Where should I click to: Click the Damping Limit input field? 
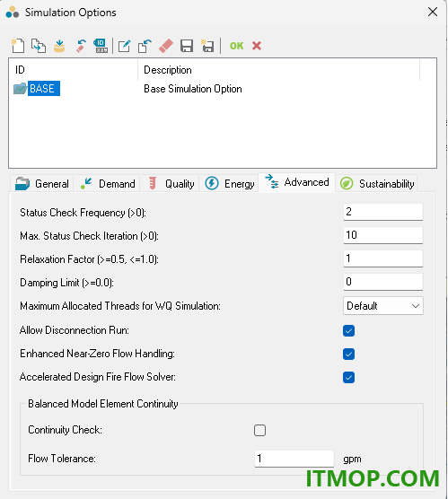tap(383, 282)
